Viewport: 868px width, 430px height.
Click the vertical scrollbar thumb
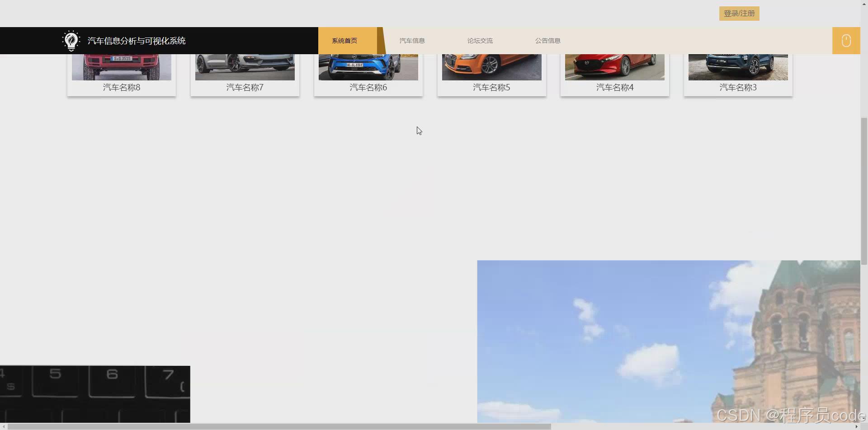864,191
